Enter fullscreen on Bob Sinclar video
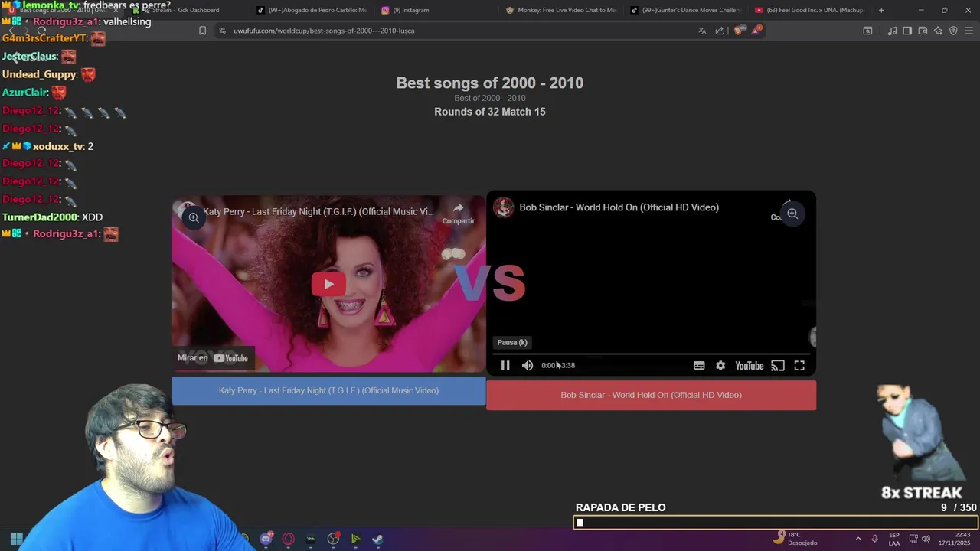Screen dimensions: 980x551 pyautogui.click(x=799, y=366)
